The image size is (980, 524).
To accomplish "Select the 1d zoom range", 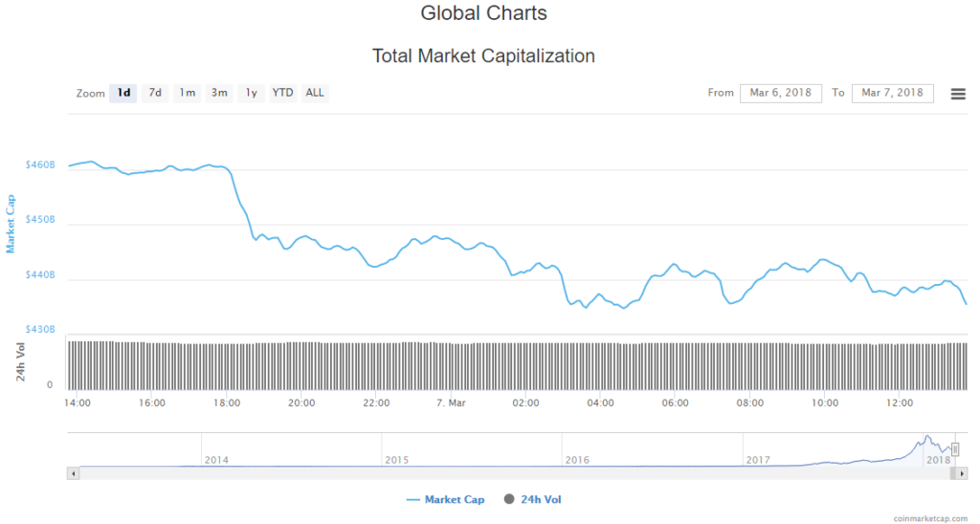I will click(x=123, y=93).
